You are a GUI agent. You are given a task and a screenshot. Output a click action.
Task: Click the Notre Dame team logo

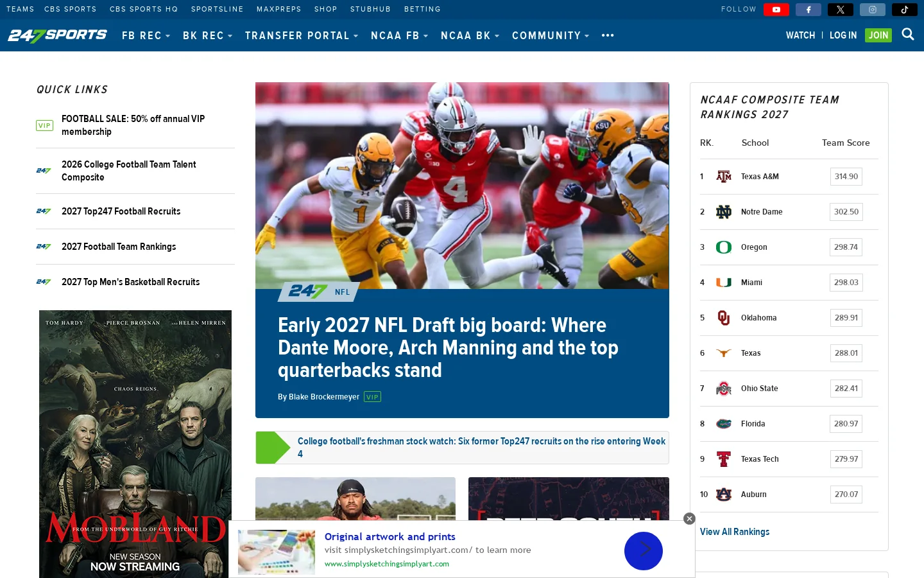[724, 212]
